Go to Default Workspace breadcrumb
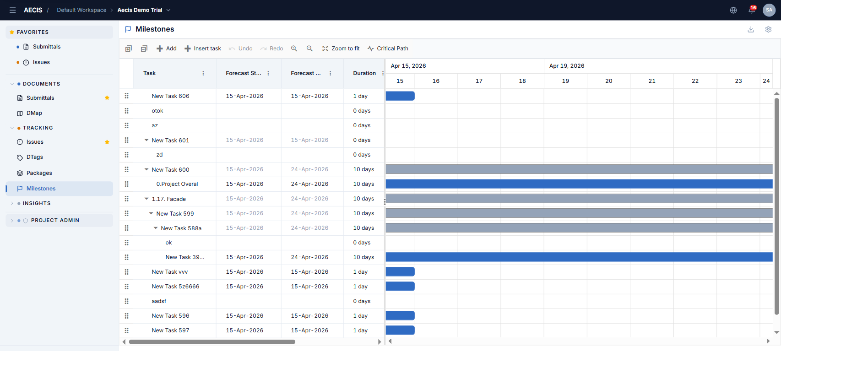The image size is (868, 390). pyautogui.click(x=81, y=10)
